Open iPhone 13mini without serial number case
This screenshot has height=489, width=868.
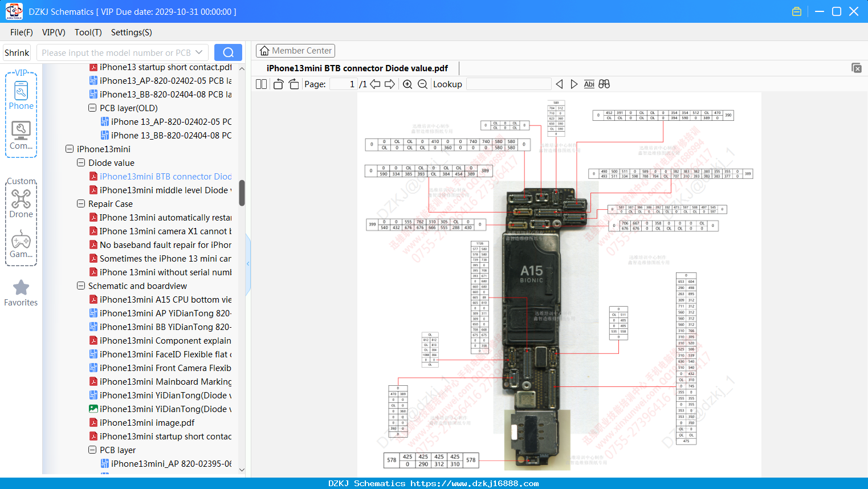point(165,272)
